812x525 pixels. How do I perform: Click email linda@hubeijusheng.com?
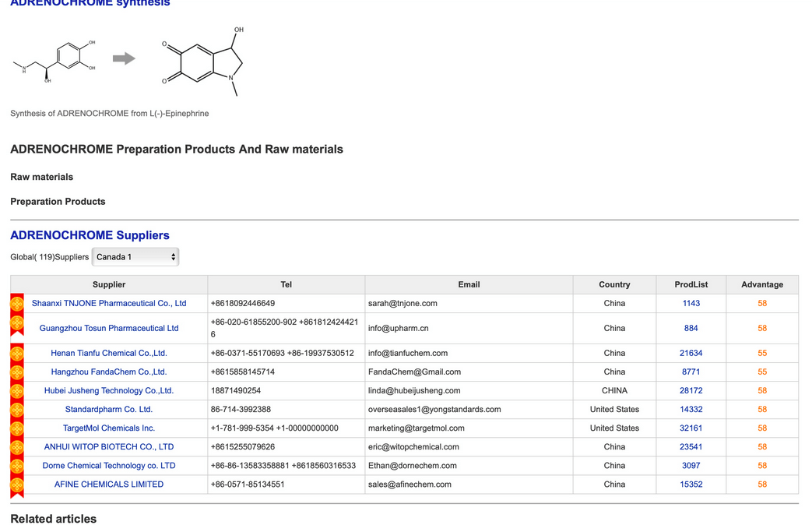[413, 390]
